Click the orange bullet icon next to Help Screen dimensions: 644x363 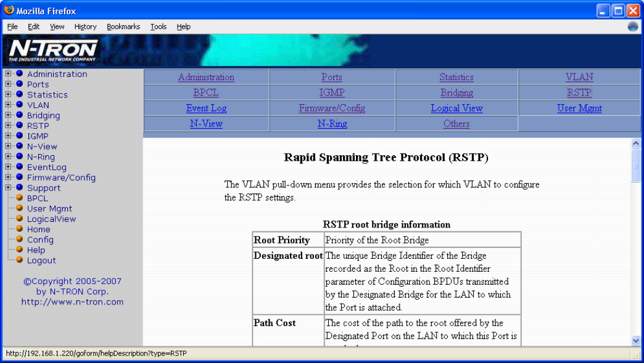tap(19, 250)
